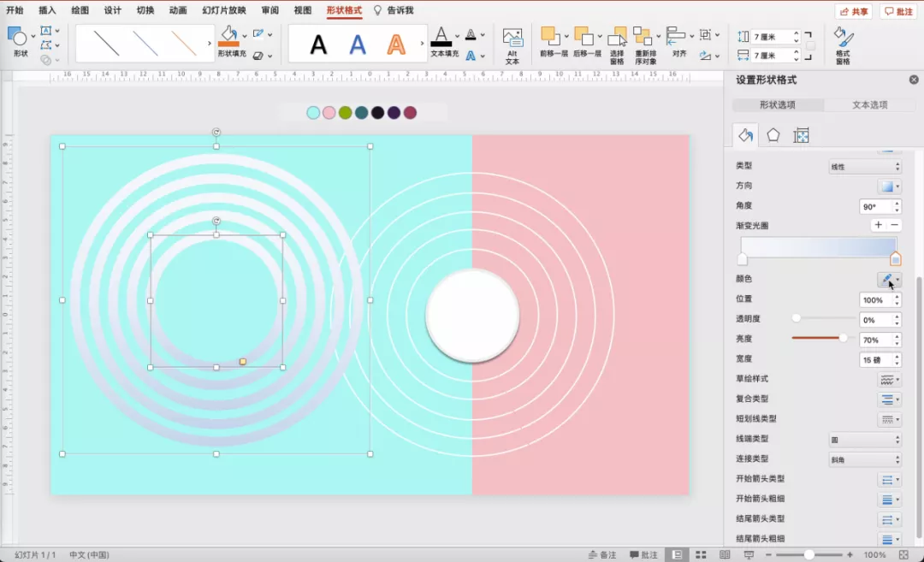Click the 透明度 transparency slider handle

click(797, 318)
